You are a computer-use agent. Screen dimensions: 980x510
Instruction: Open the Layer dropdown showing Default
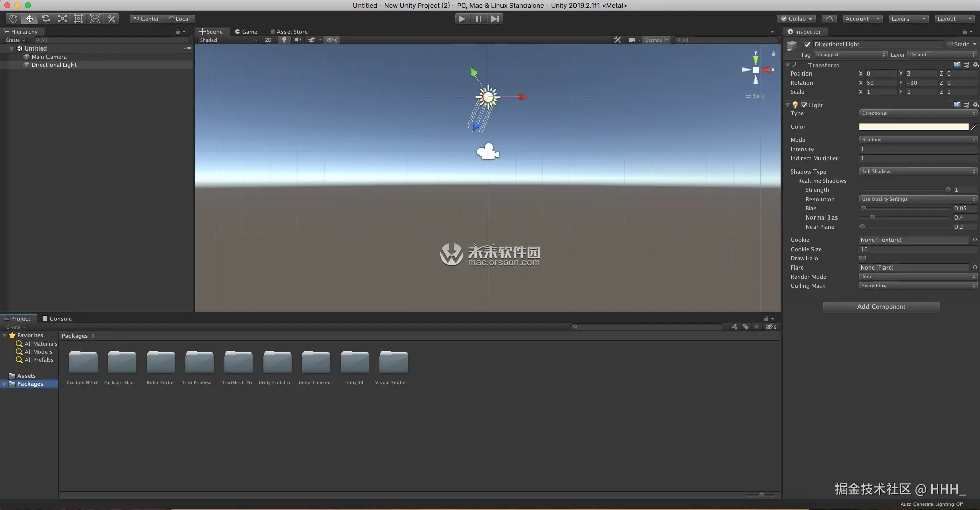pyautogui.click(x=942, y=55)
